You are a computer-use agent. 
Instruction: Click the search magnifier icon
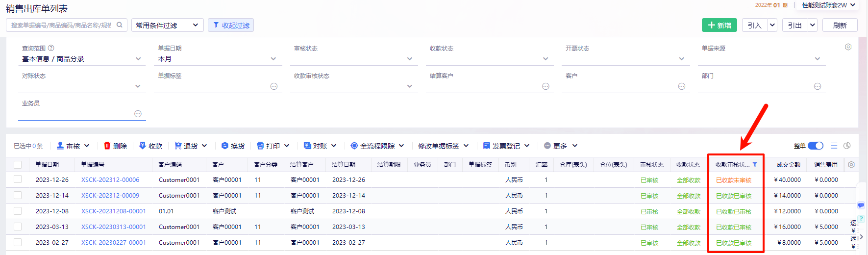(x=120, y=25)
